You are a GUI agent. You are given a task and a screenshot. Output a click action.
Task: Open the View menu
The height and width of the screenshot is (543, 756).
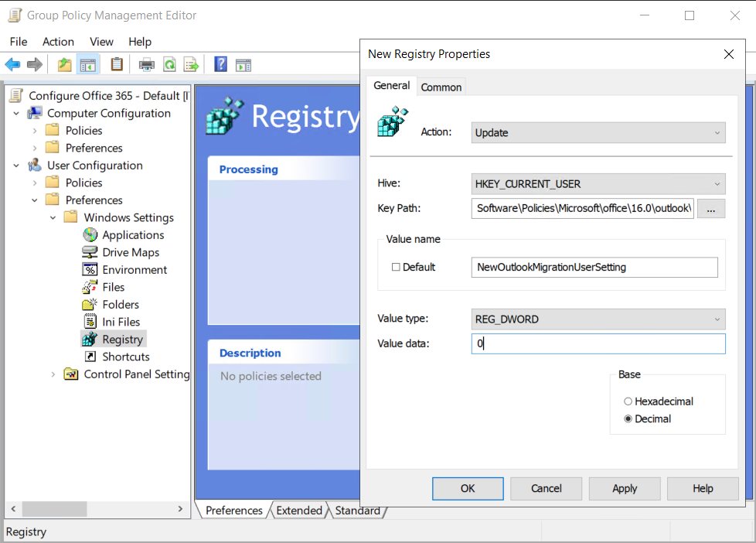(x=101, y=42)
